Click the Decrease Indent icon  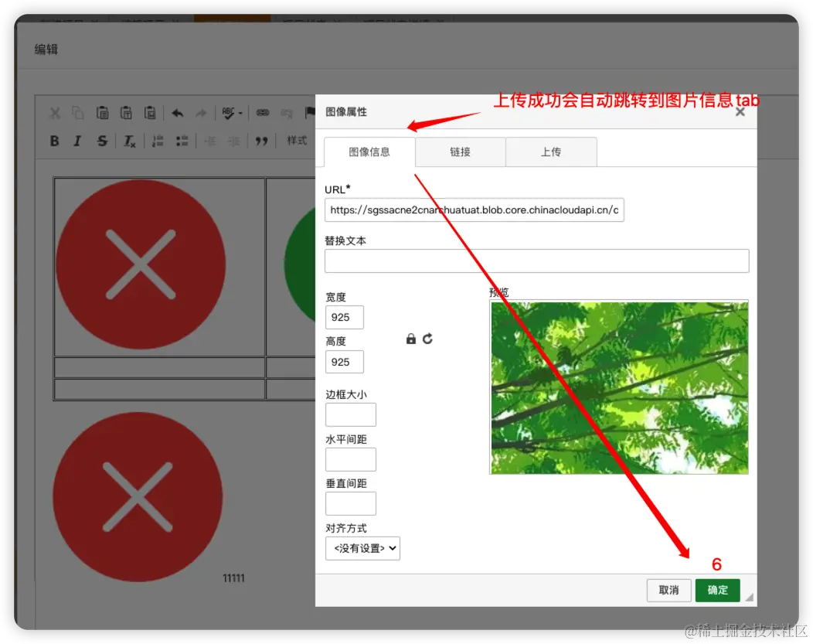[x=210, y=141]
